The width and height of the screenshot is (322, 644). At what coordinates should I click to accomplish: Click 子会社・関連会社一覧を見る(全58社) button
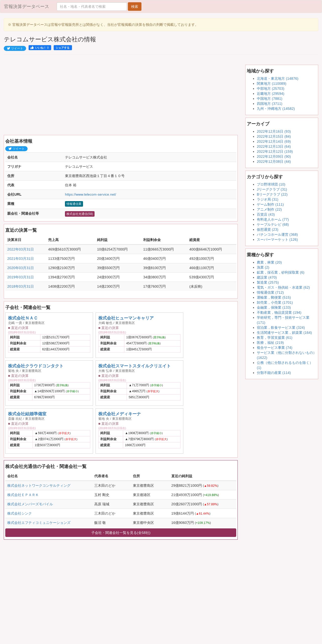tap(121, 533)
